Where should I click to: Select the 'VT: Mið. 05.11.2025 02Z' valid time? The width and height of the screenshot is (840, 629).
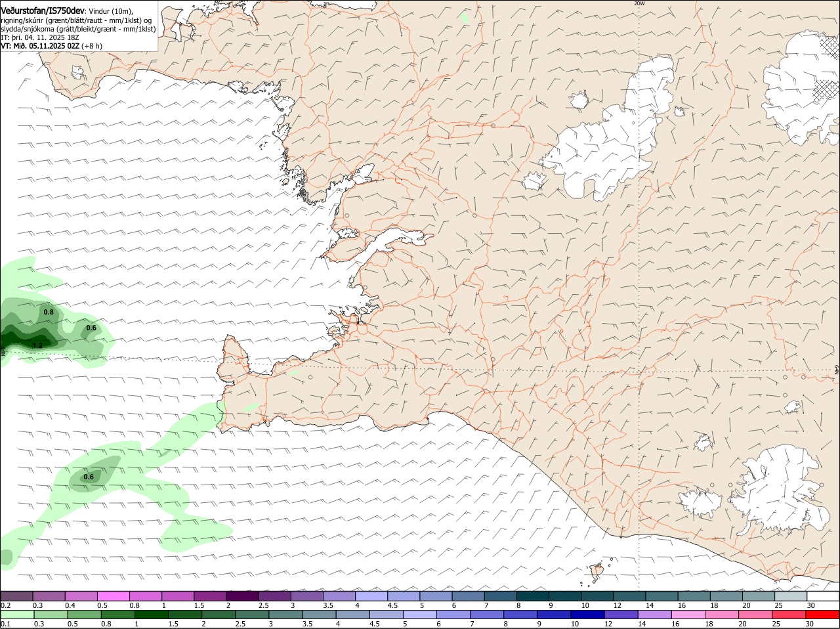tap(40, 46)
